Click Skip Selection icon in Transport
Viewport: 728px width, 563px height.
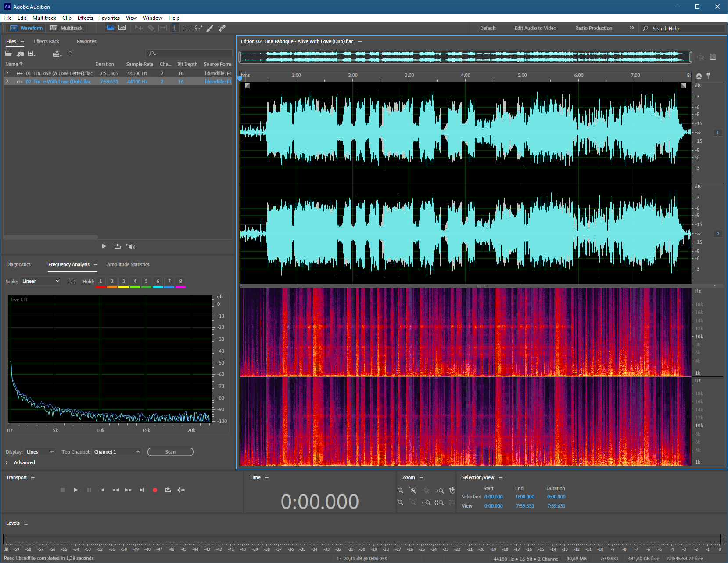point(181,490)
